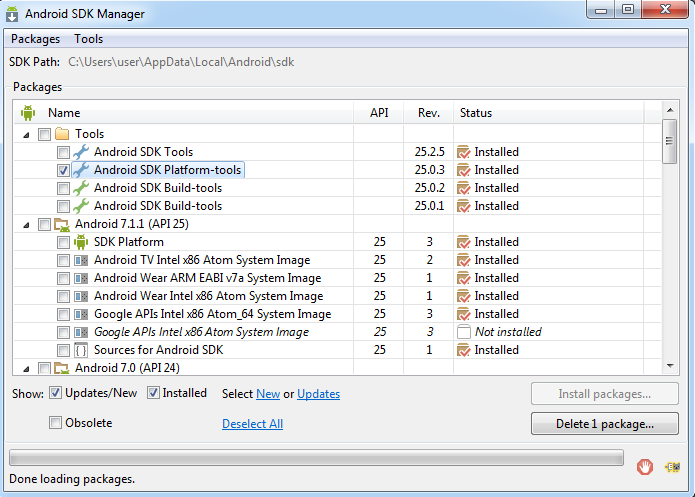695x497 pixels.
Task: Click the Android robot icon beside SDK Platform
Action: coord(81,242)
